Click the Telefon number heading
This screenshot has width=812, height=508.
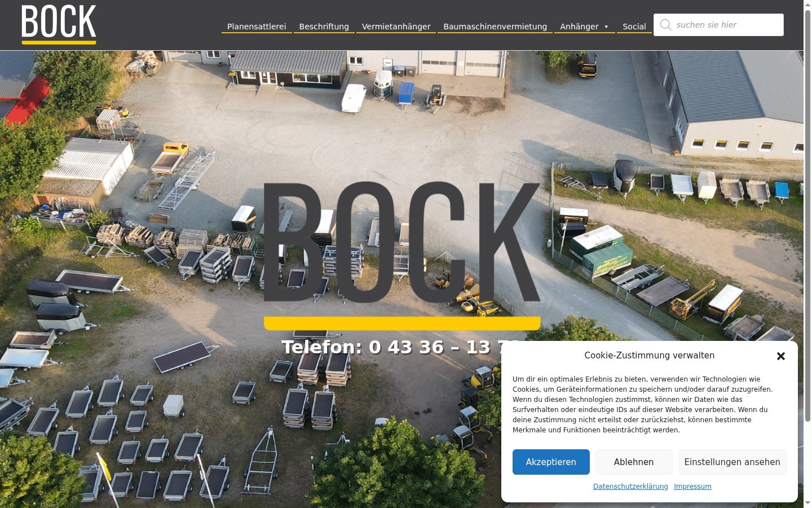pos(400,347)
